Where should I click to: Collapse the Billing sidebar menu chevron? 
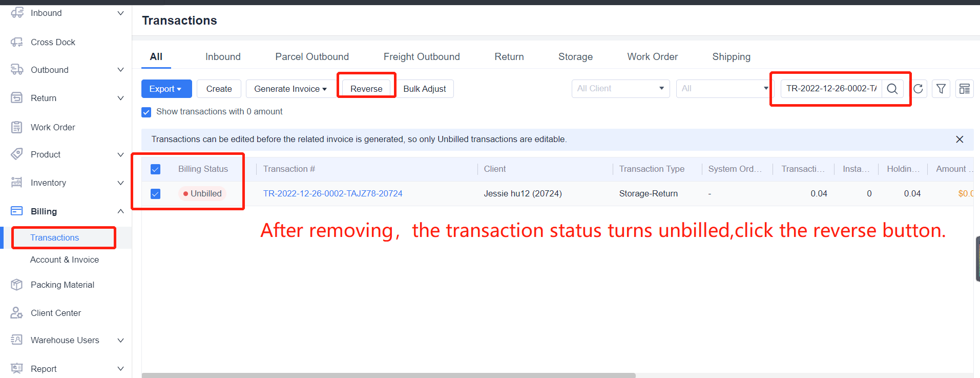click(120, 211)
